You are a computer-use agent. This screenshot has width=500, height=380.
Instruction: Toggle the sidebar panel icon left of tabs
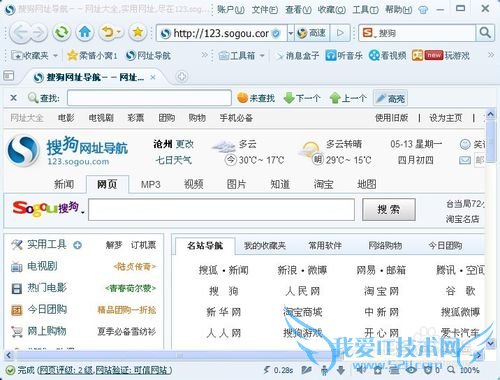pyautogui.click(x=8, y=76)
